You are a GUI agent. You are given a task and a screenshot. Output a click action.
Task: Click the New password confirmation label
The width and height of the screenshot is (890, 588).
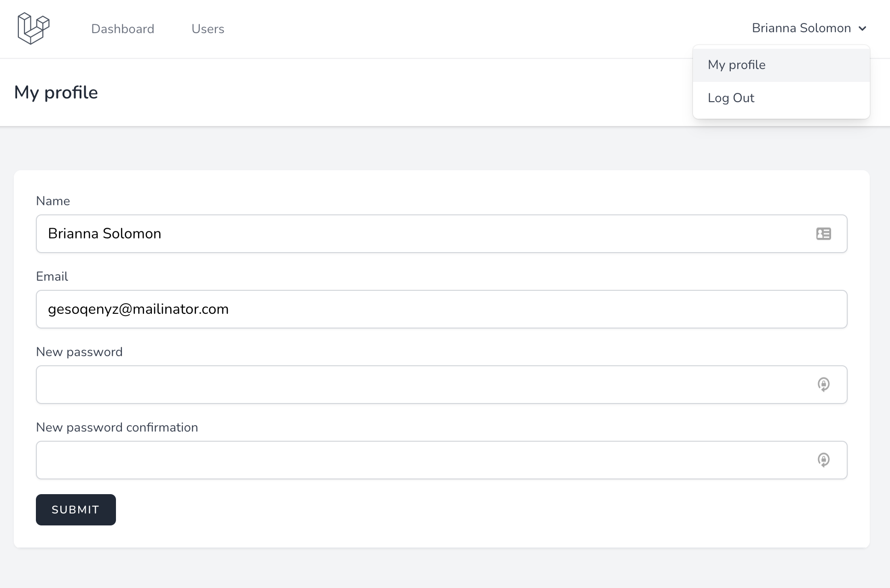tap(117, 427)
